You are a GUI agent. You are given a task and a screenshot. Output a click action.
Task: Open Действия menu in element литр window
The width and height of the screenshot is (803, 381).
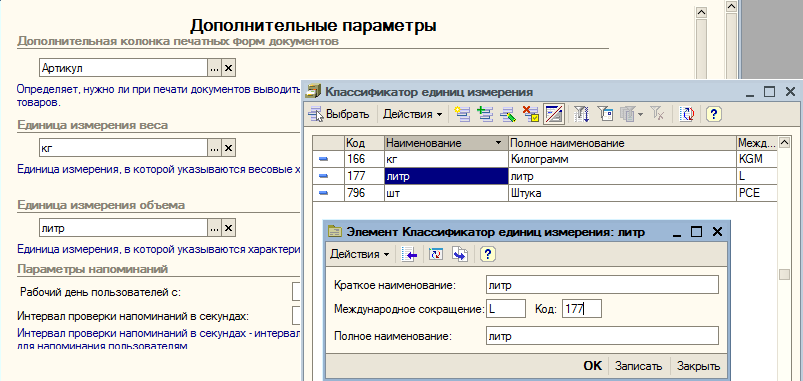[360, 254]
